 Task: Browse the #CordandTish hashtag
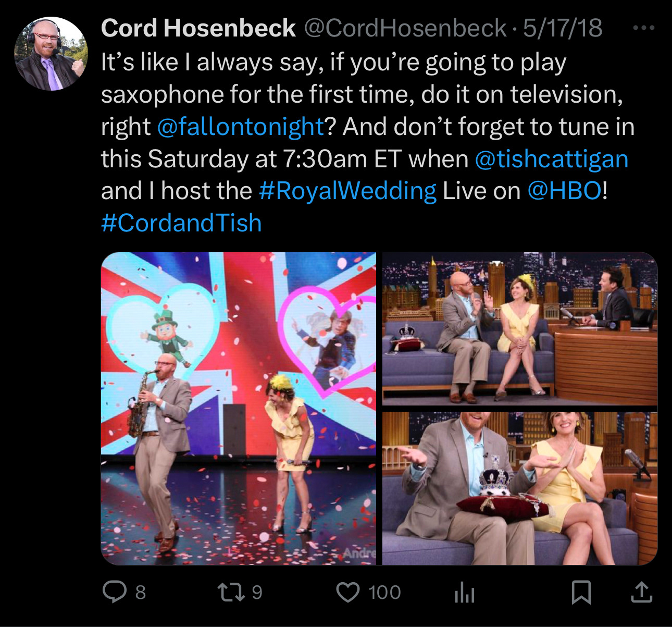pyautogui.click(x=181, y=223)
